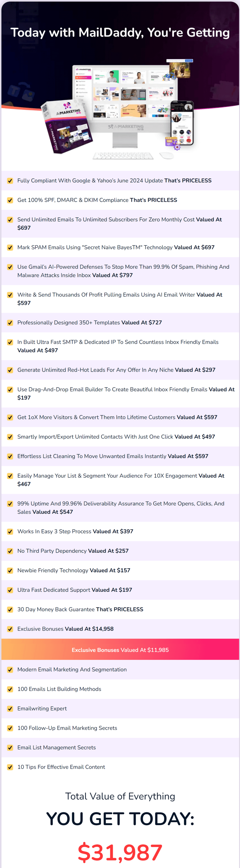240x868 pixels.
Task: Click the checkmark beside Works In Easy 3 Step Process
Action: pos(10,532)
